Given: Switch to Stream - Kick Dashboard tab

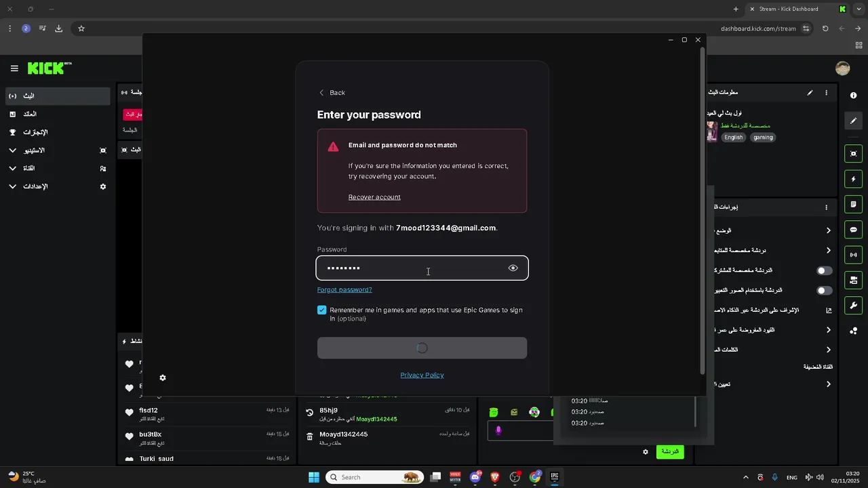Looking at the screenshot, I should click(x=797, y=9).
